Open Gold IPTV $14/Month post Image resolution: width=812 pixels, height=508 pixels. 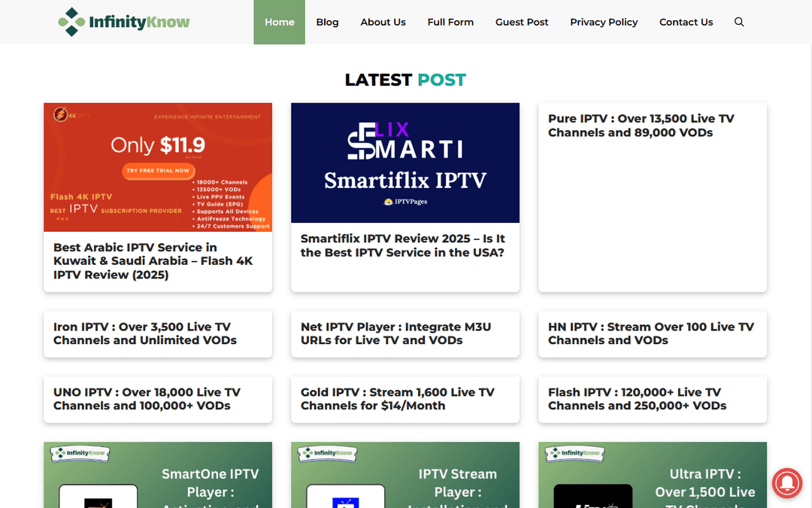click(x=397, y=399)
